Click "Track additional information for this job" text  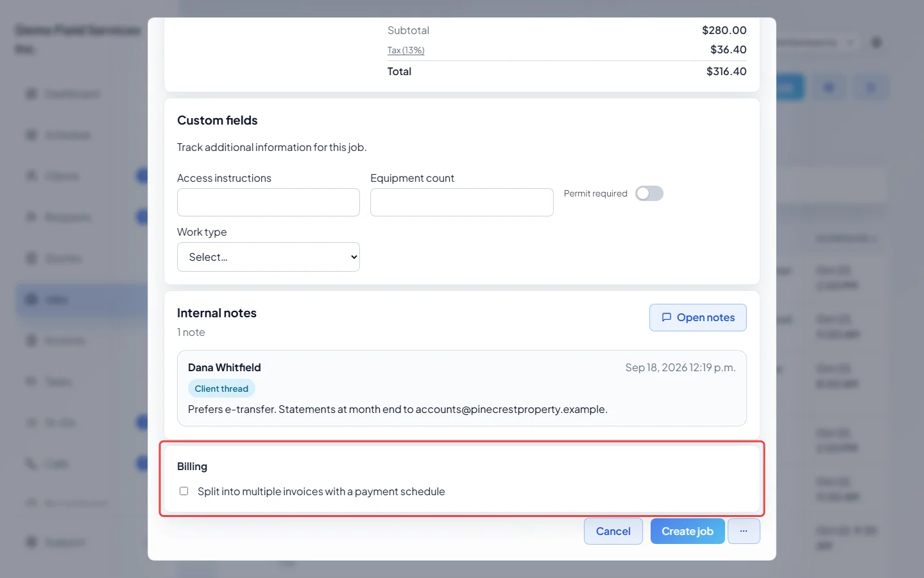coord(272,147)
